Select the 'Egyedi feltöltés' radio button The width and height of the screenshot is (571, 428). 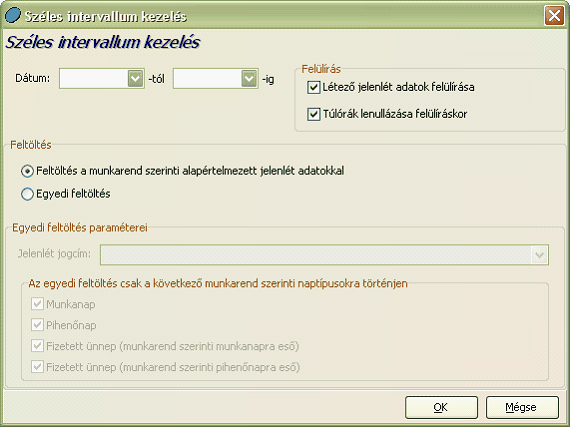[27, 194]
